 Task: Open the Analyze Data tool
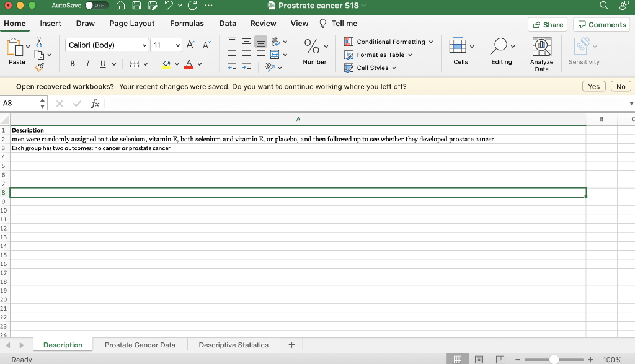[x=541, y=55]
